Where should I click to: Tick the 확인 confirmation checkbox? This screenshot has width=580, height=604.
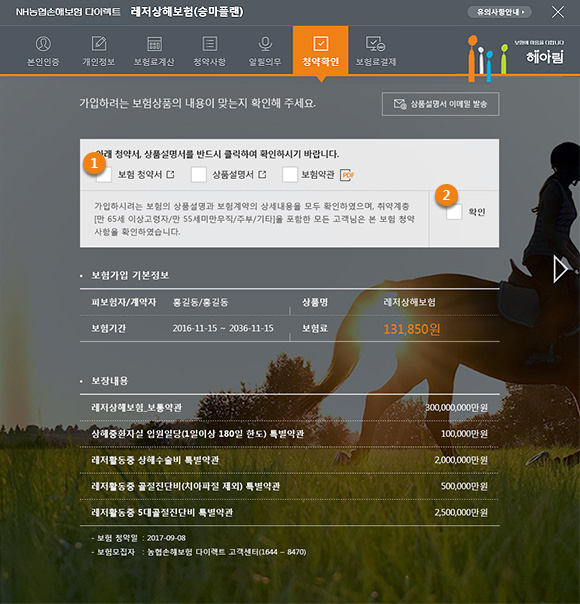[x=454, y=212]
